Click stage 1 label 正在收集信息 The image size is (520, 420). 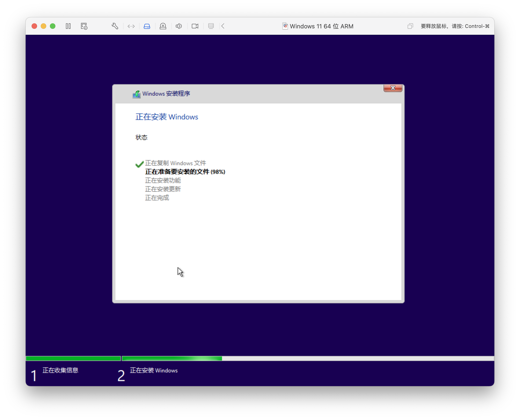[x=60, y=370]
